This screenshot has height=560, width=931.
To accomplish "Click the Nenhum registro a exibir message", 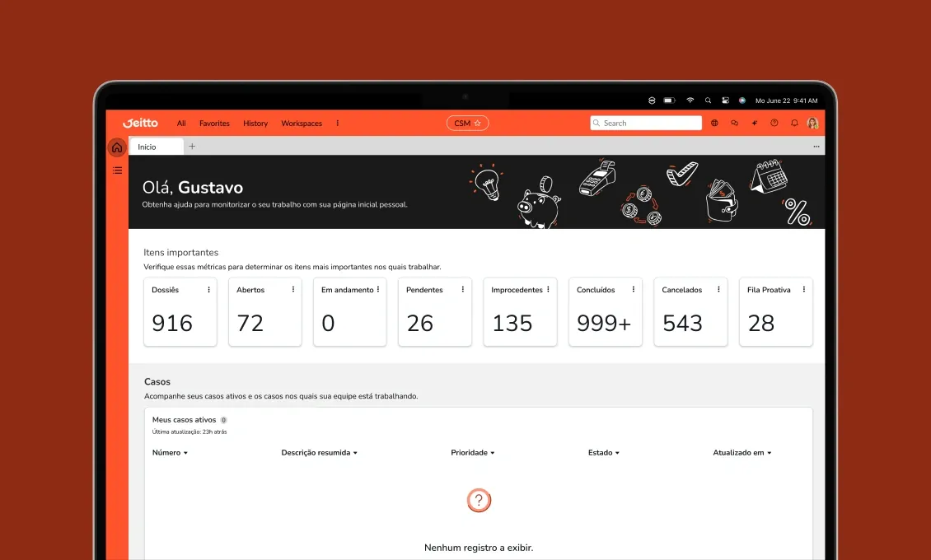I will coord(479,548).
